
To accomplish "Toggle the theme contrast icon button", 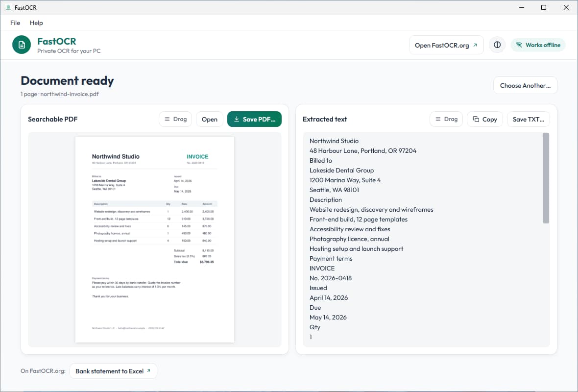I will point(497,45).
